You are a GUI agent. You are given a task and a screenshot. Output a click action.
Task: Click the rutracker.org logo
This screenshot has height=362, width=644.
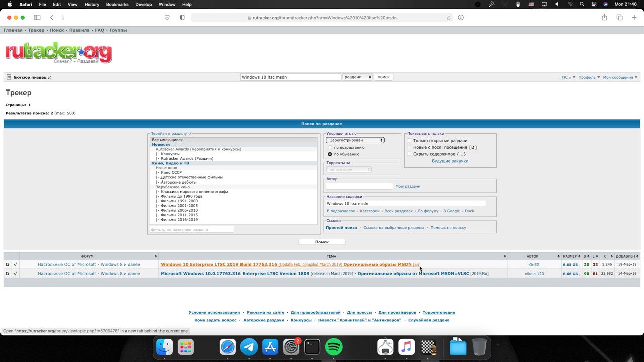coord(58,52)
